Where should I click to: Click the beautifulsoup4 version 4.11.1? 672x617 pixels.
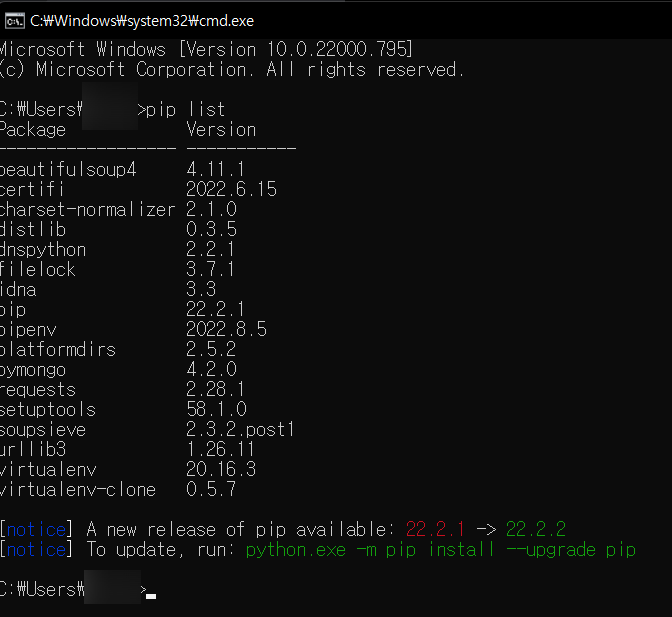[x=216, y=169]
